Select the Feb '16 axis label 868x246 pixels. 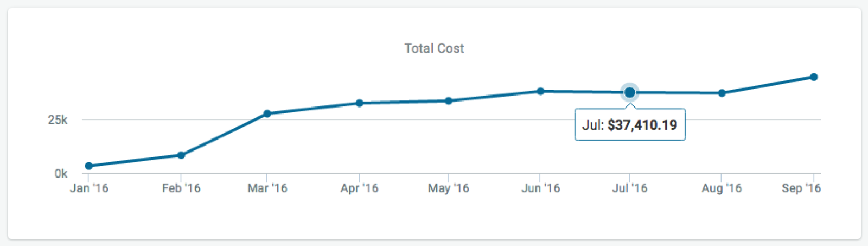(x=181, y=188)
